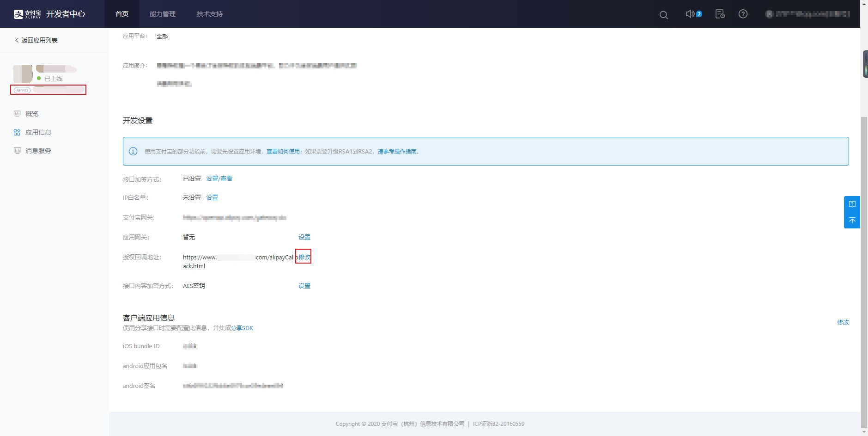868x436 pixels.
Task: Click the help question mark icon
Action: click(743, 14)
